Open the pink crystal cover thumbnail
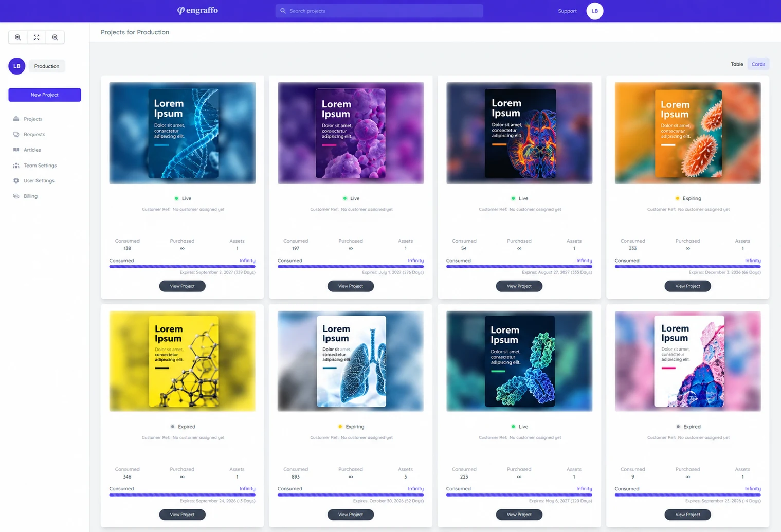Image resolution: width=781 pixels, height=532 pixels. click(x=687, y=361)
